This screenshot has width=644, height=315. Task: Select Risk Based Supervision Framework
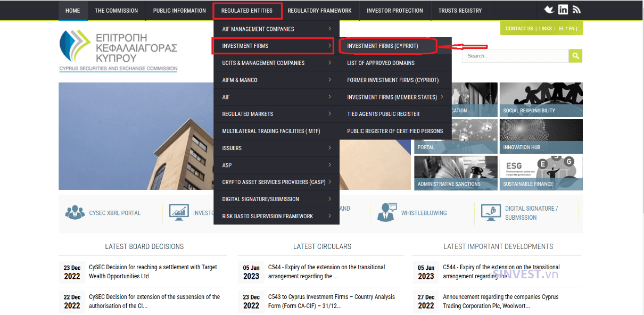(x=276, y=216)
